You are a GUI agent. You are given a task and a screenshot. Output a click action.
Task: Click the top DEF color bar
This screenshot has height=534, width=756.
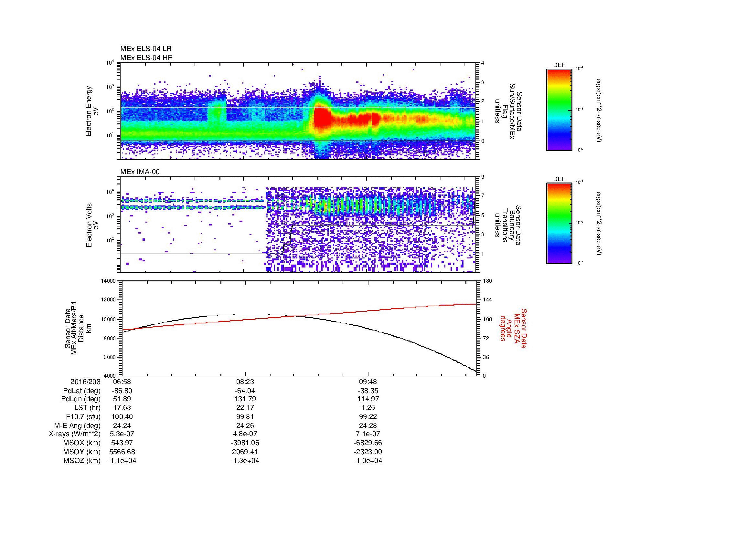point(559,110)
